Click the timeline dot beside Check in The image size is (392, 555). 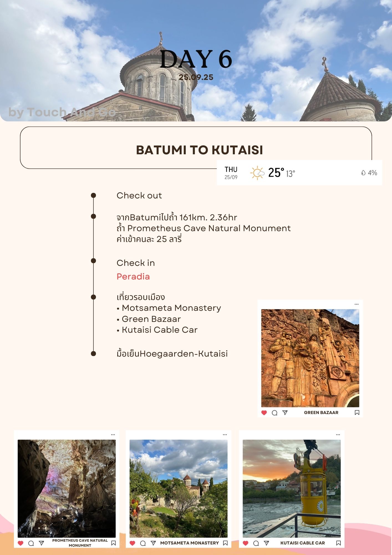[93, 261]
